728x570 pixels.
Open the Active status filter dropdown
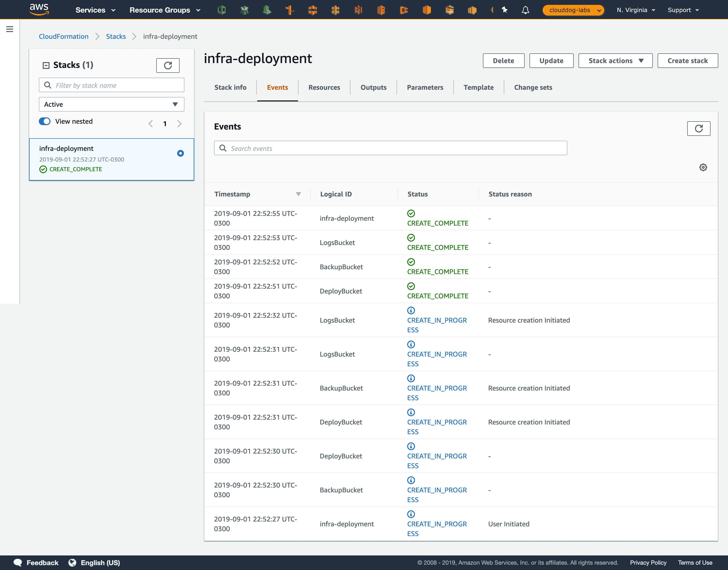click(x=111, y=105)
